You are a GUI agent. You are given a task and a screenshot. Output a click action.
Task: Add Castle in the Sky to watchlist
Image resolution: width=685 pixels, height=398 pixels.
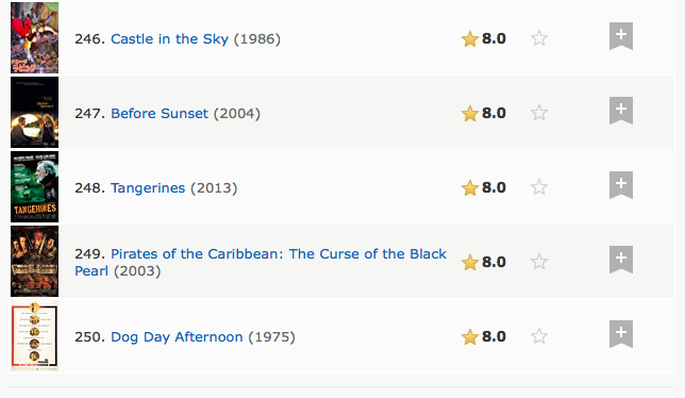pos(621,36)
